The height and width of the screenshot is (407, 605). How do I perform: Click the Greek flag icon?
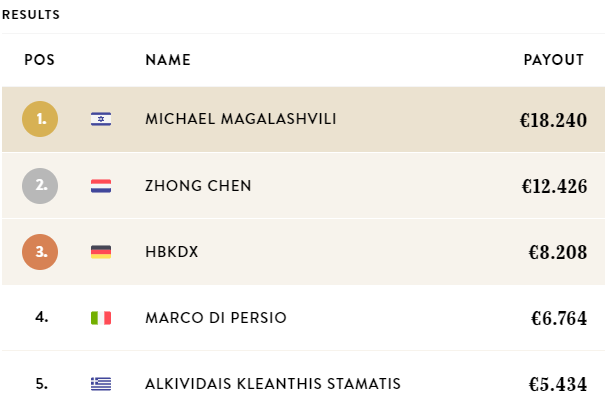101,384
